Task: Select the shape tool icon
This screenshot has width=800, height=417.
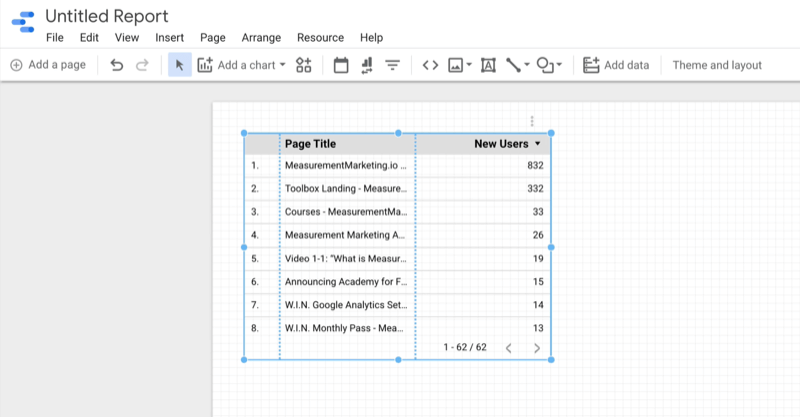Action: click(x=545, y=65)
